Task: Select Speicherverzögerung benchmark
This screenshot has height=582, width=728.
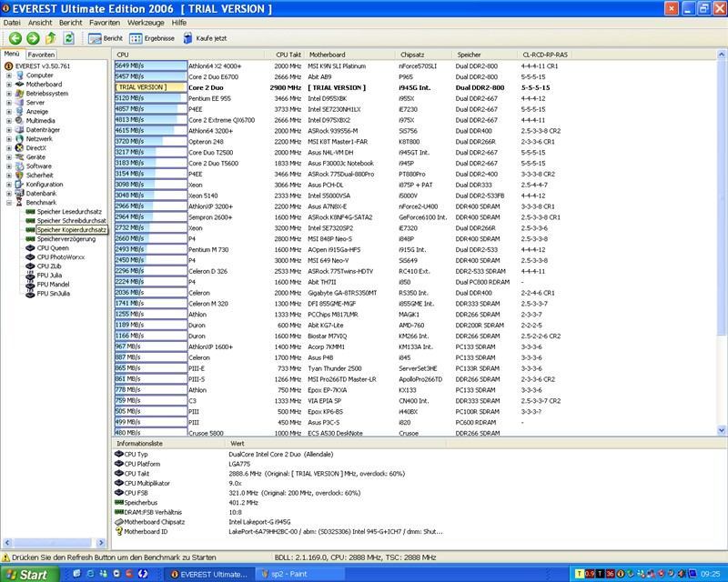Action: 66,239
